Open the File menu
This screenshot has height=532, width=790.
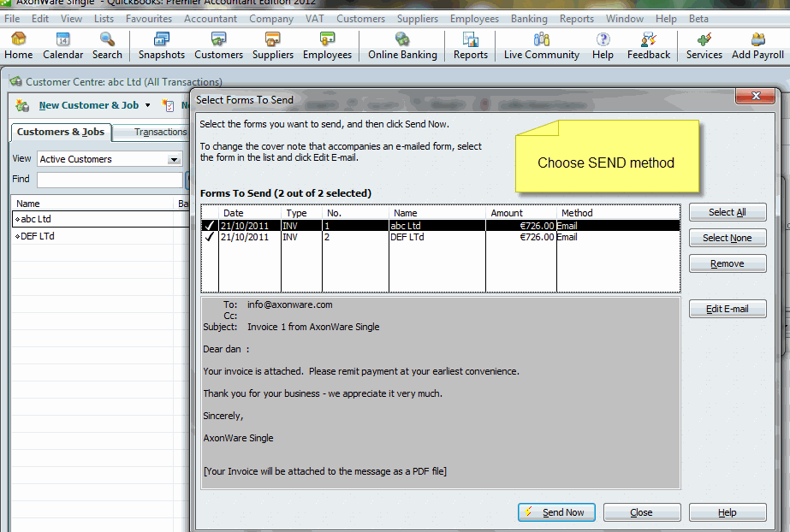coord(12,19)
